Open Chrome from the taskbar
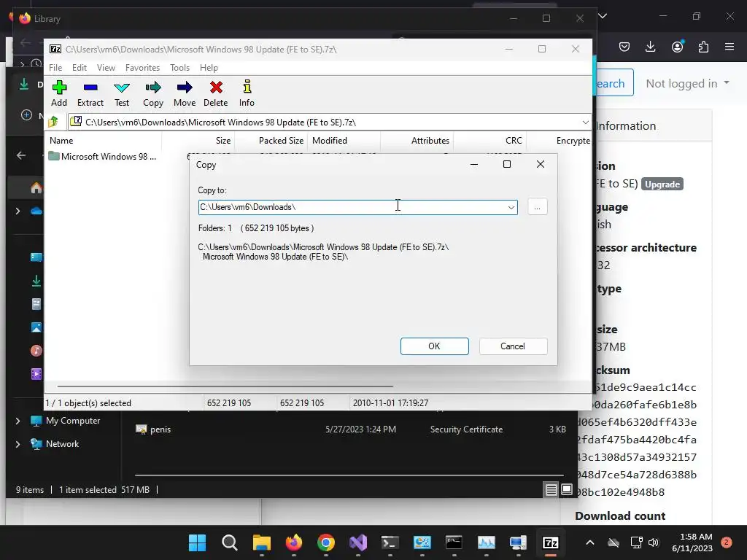This screenshot has width=747, height=560. 326,542
